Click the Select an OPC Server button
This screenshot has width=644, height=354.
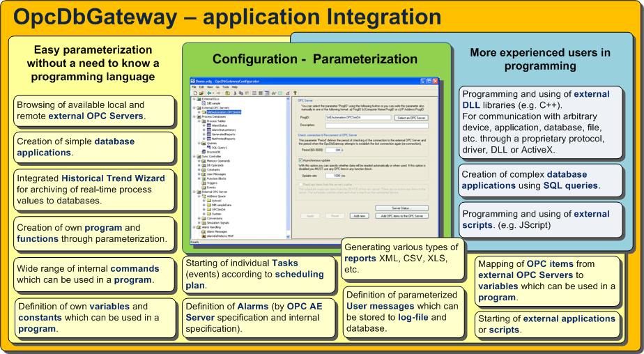click(x=411, y=118)
